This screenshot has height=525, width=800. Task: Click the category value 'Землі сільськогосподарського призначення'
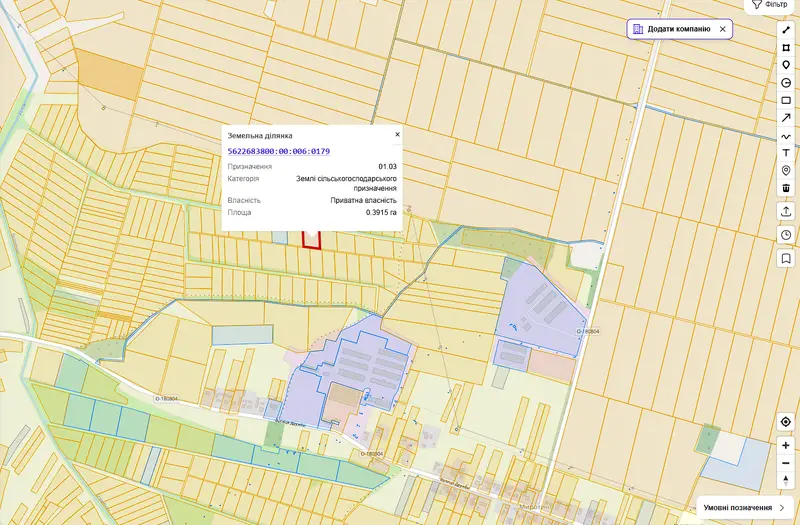tap(346, 184)
